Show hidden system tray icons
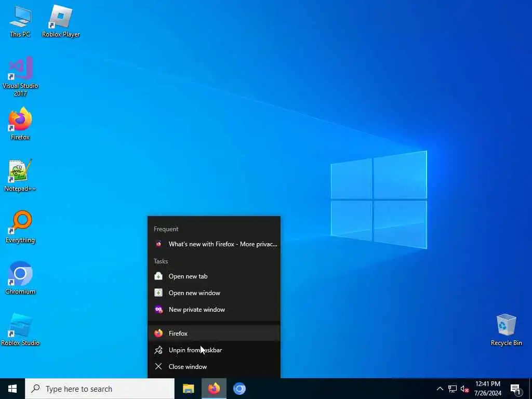This screenshot has height=399, width=532. (440, 389)
